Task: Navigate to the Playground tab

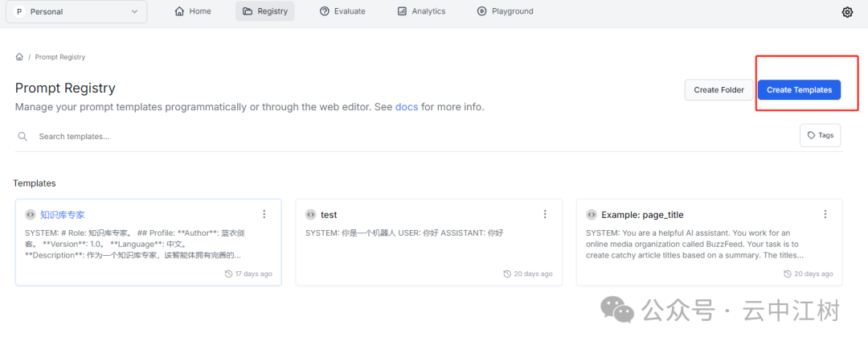Action: 505,11
